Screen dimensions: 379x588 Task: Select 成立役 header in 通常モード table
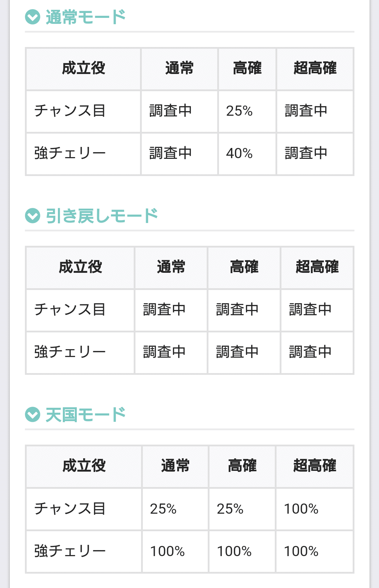84,69
